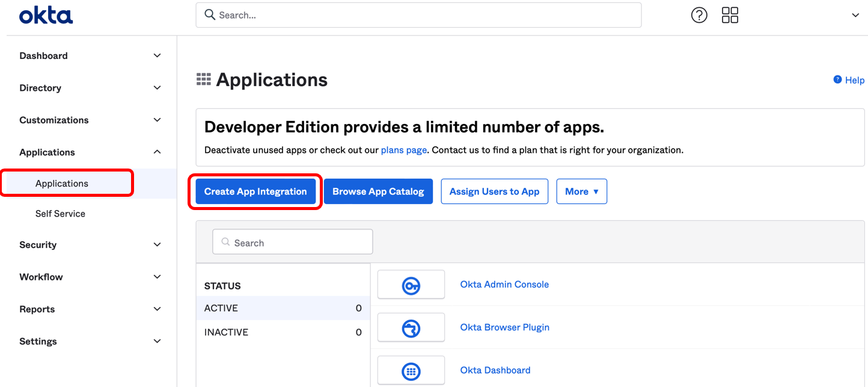
Task: Expand the Reports menu chevron
Action: 157,309
